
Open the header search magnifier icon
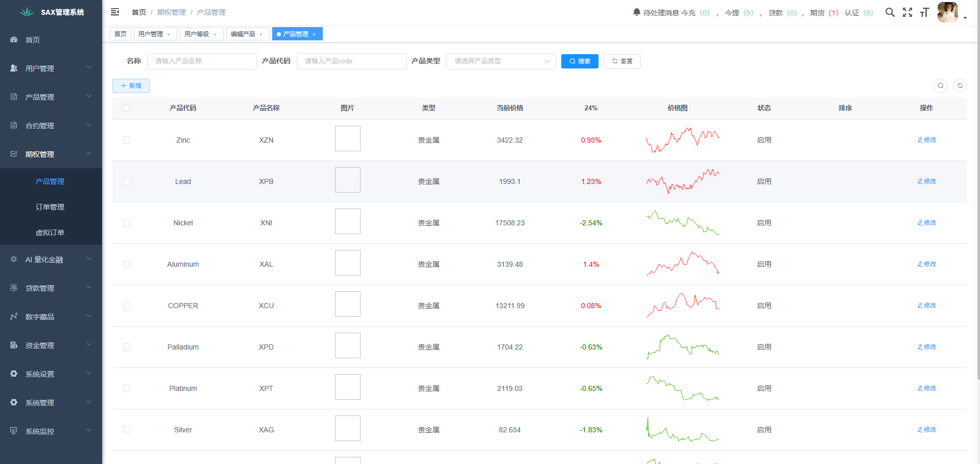pos(890,12)
